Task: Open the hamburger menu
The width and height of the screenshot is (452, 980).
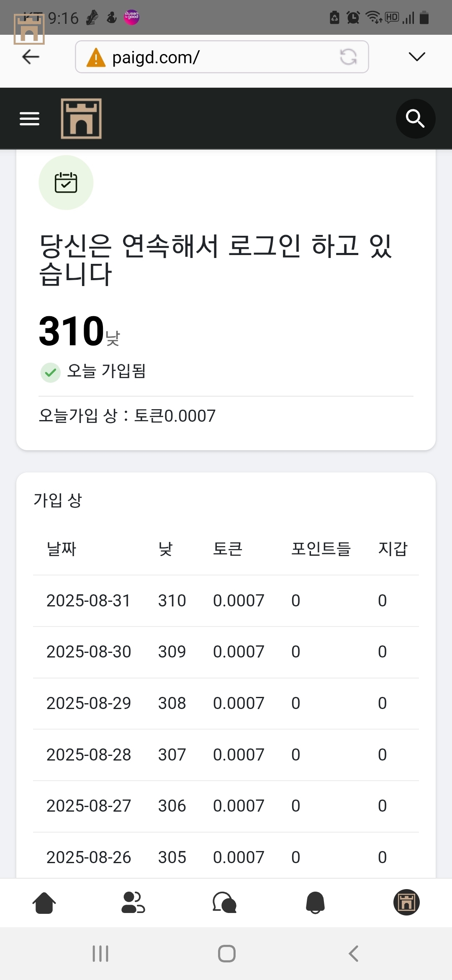Action: 29,119
